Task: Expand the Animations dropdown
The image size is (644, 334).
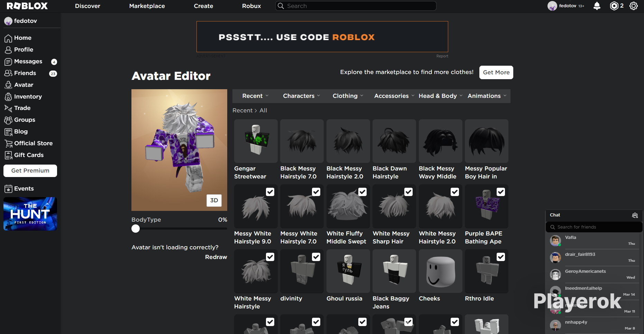Action: [x=487, y=96]
